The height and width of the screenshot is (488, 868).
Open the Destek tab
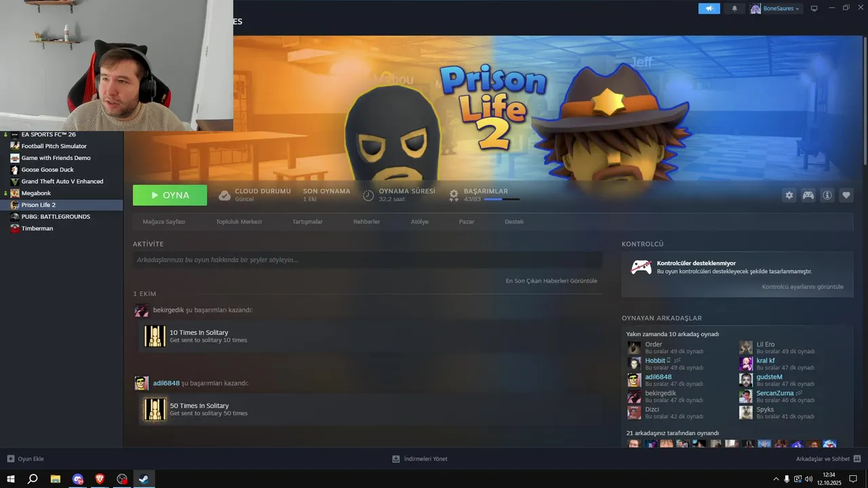[514, 222]
